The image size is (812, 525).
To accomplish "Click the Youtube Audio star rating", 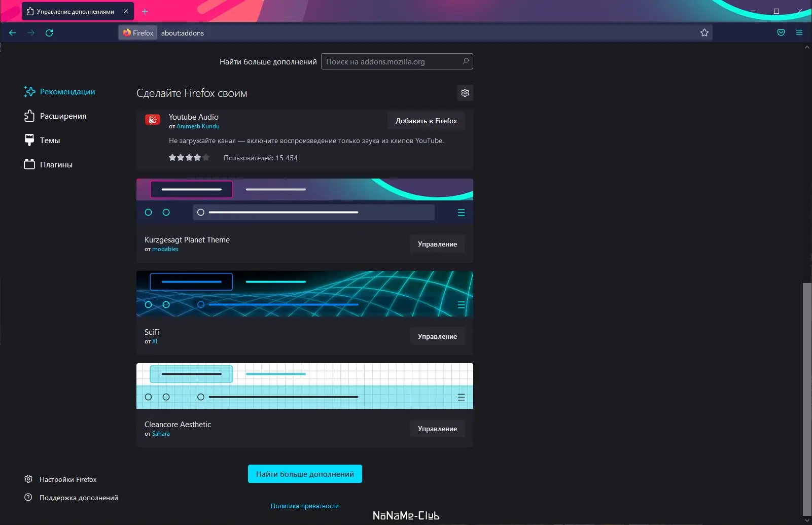I will 189,158.
